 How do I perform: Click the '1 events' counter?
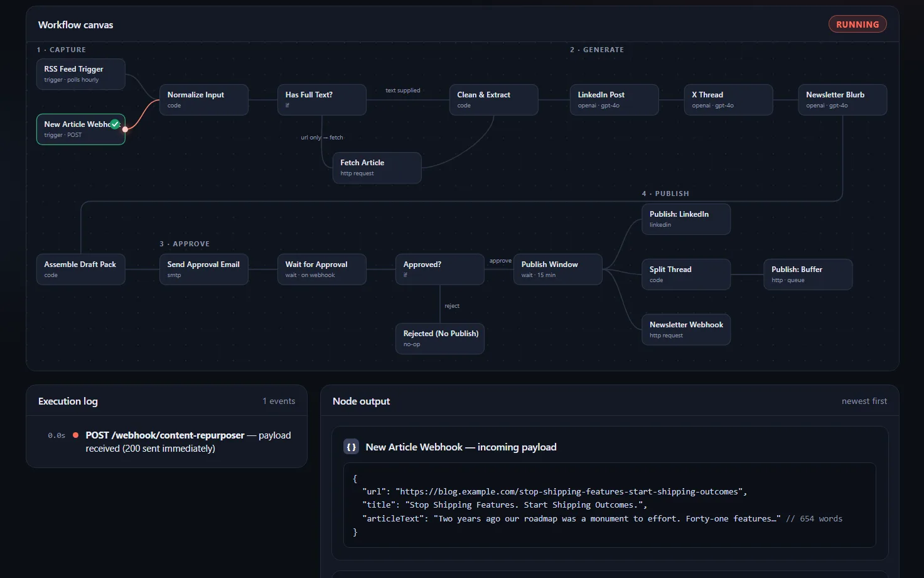tap(279, 401)
